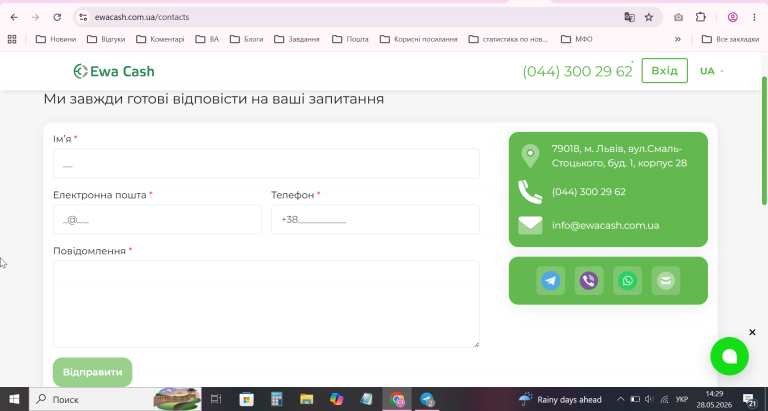Open File Explorer from the taskbar
The width and height of the screenshot is (768, 411).
pos(307,399)
